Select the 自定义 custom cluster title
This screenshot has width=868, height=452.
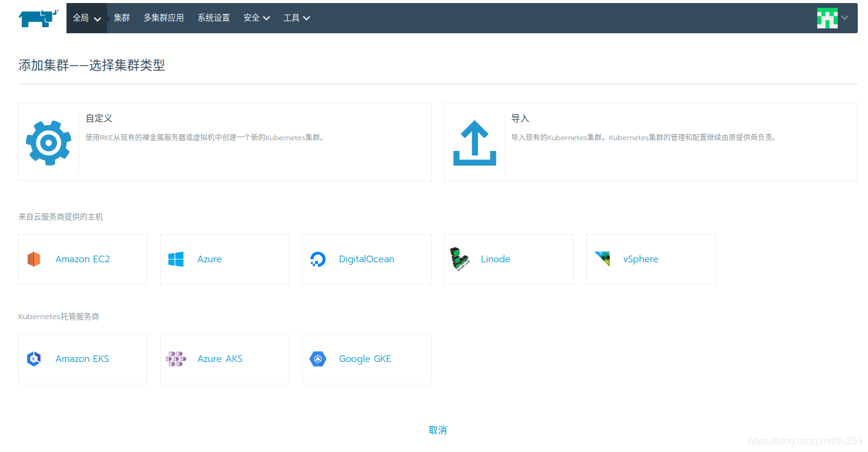coord(99,118)
